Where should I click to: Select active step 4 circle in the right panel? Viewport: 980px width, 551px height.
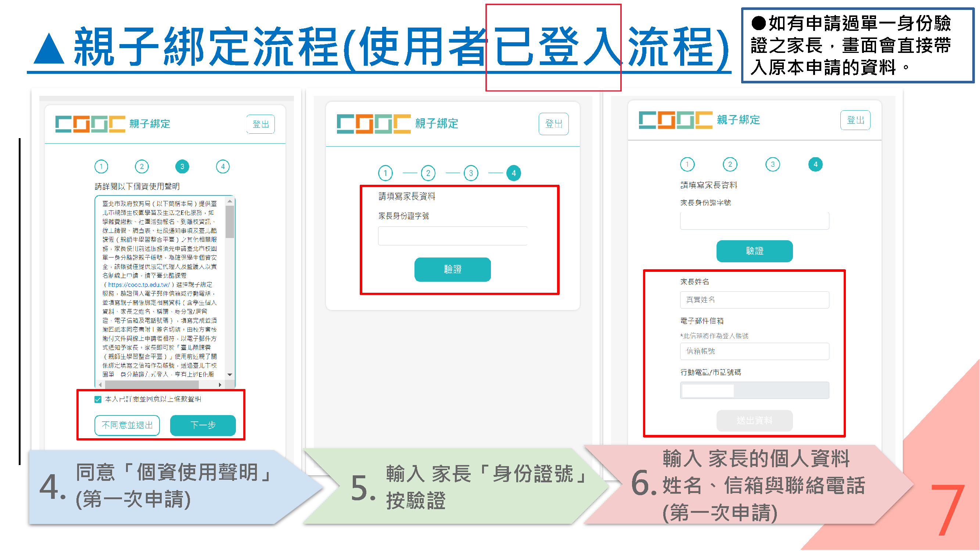pos(815,164)
